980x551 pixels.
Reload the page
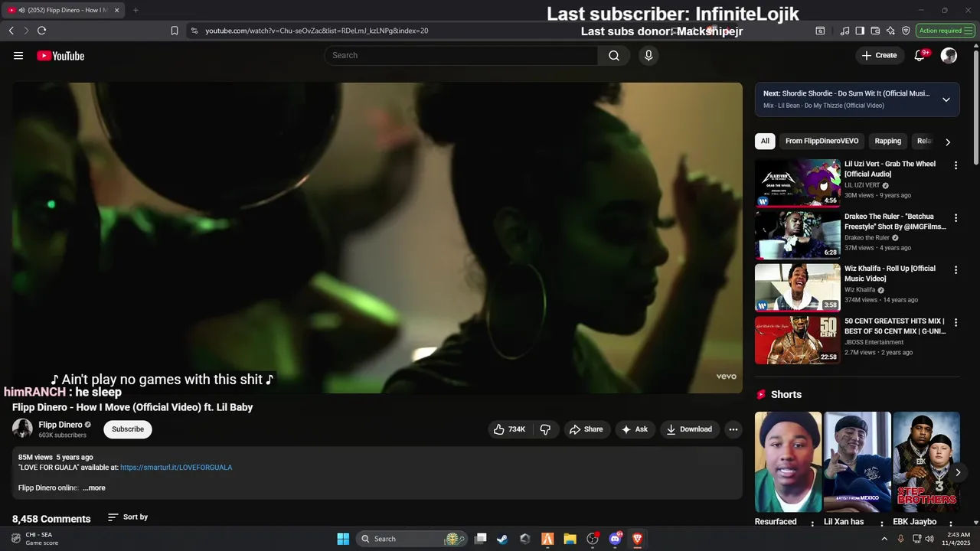(41, 31)
